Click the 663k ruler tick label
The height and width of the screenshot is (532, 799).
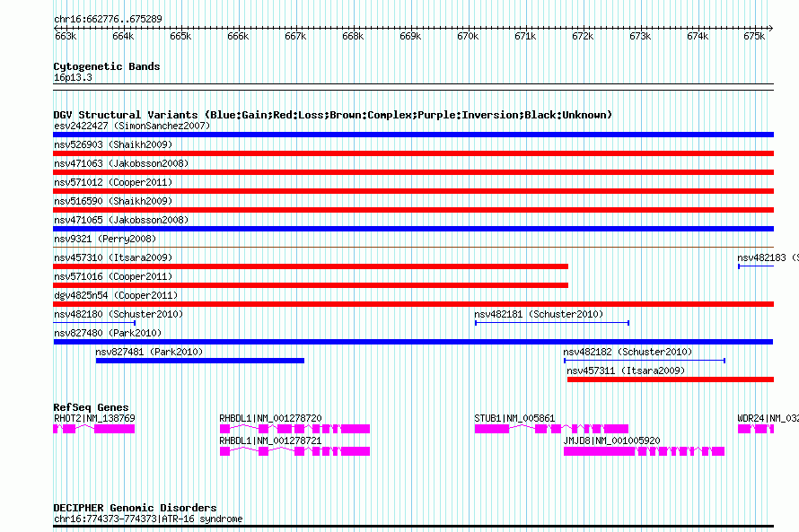coord(66,36)
